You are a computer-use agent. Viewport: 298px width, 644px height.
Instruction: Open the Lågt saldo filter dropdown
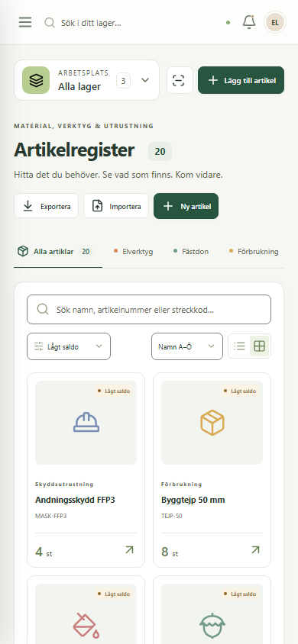click(69, 346)
